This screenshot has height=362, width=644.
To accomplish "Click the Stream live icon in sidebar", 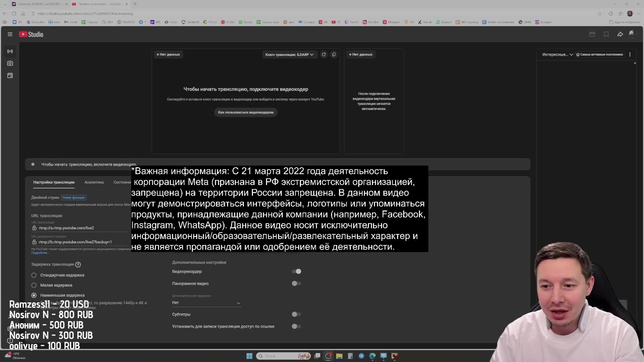I will click(x=10, y=51).
